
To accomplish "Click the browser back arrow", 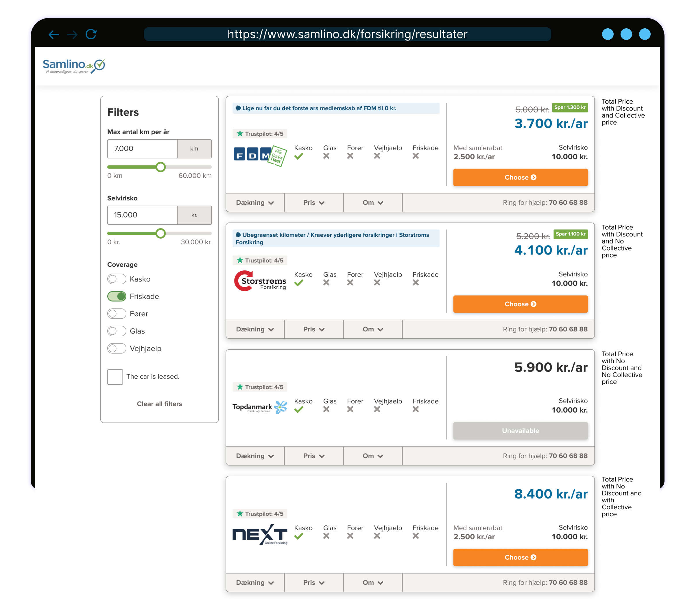I will click(x=54, y=34).
